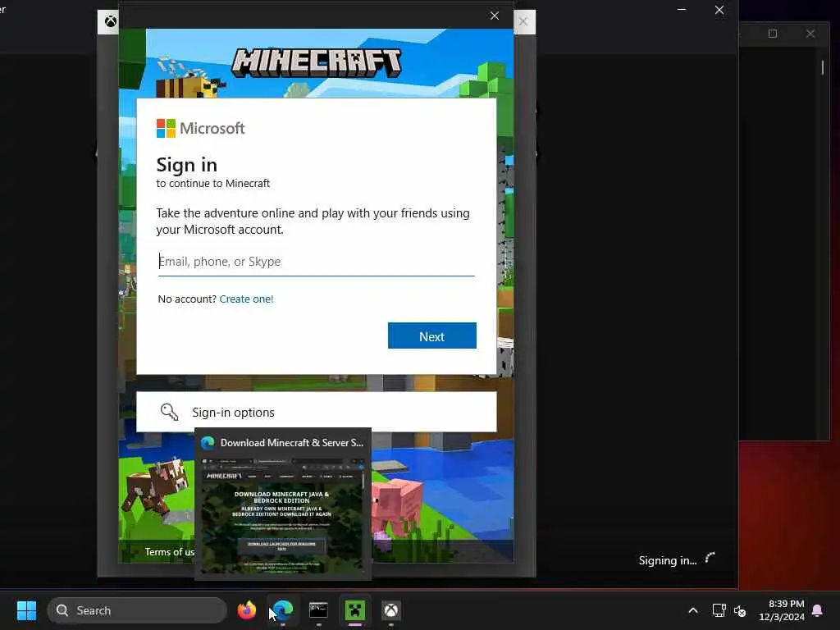Click the Terms of use link
The width and height of the screenshot is (840, 630).
tap(169, 552)
